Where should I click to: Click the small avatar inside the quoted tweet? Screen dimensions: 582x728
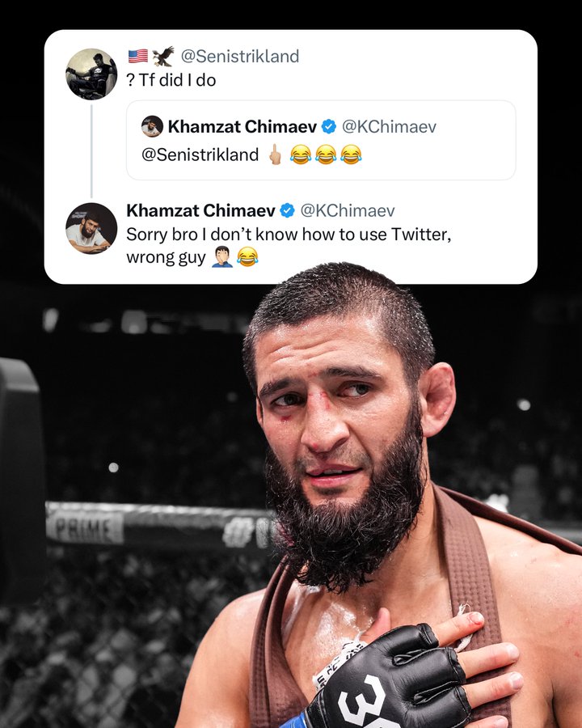coord(152,126)
